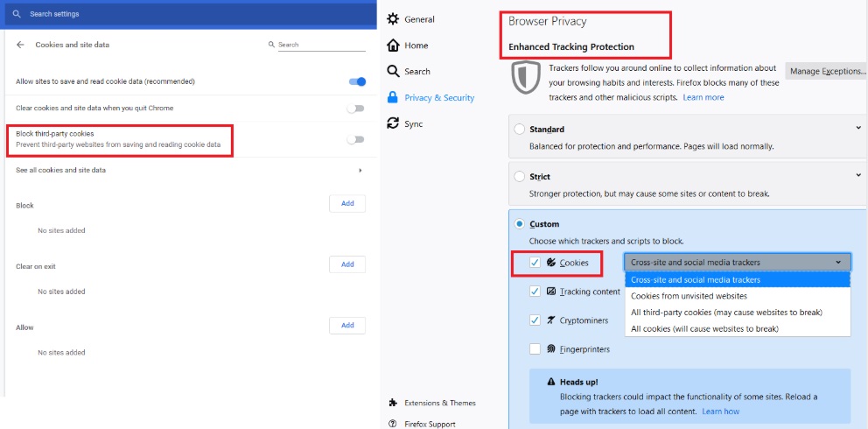Click the Heads up warning triangle icon
Image resolution: width=868 pixels, height=429 pixels.
[x=551, y=382]
